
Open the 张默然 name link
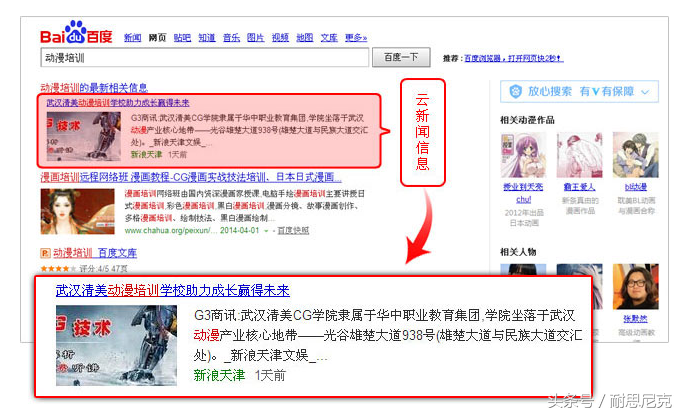pos(635,319)
